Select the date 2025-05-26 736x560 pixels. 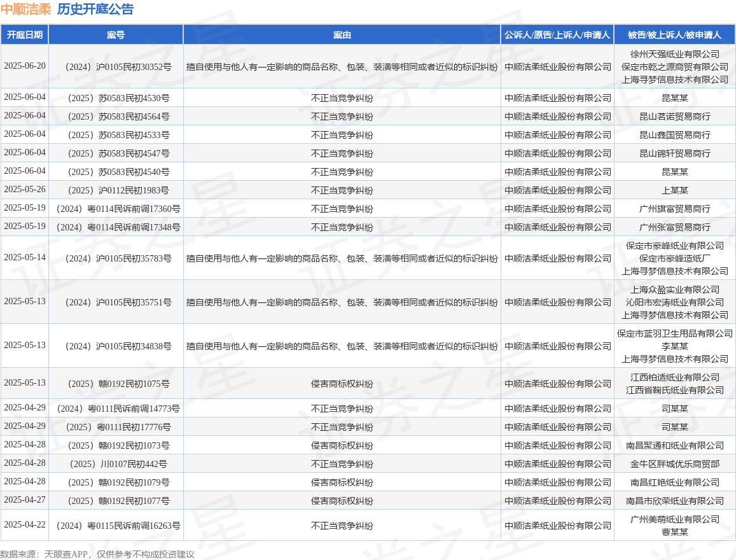pyautogui.click(x=25, y=190)
